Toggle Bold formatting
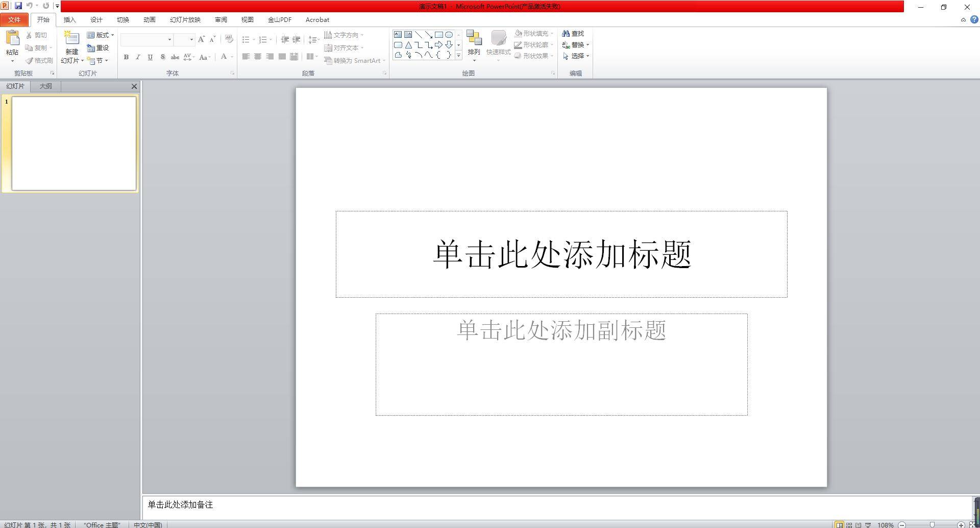980x528 pixels. tap(126, 57)
